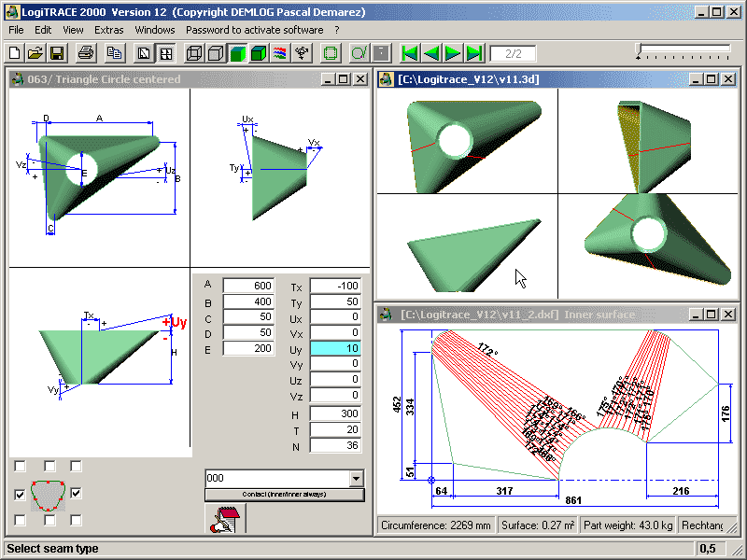Screen dimensions: 747x560
Task: Open the File menu
Action: coord(16,30)
